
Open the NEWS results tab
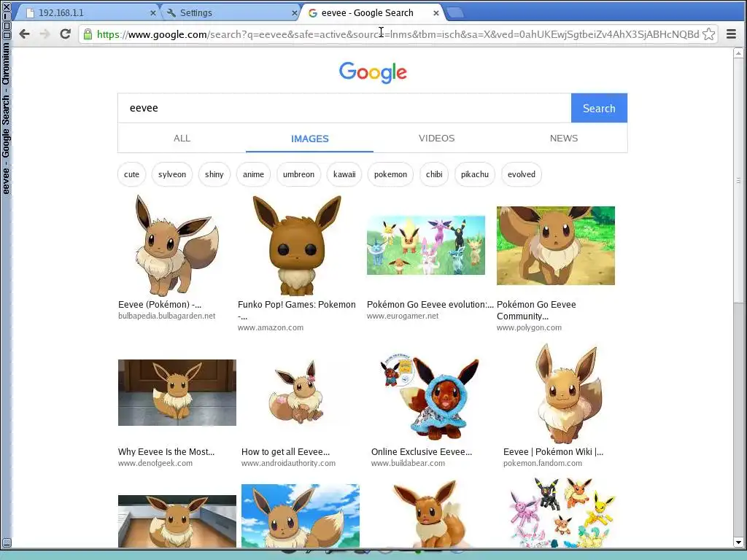(x=564, y=138)
